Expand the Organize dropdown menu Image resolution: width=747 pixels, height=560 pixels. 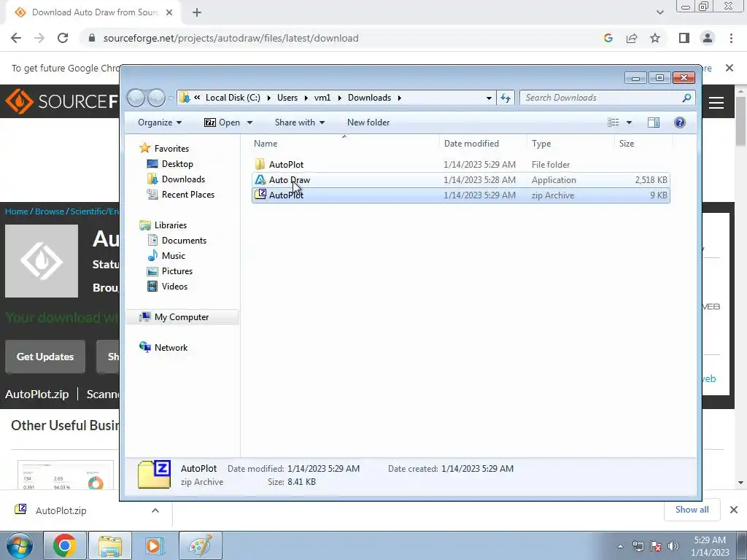pos(160,122)
